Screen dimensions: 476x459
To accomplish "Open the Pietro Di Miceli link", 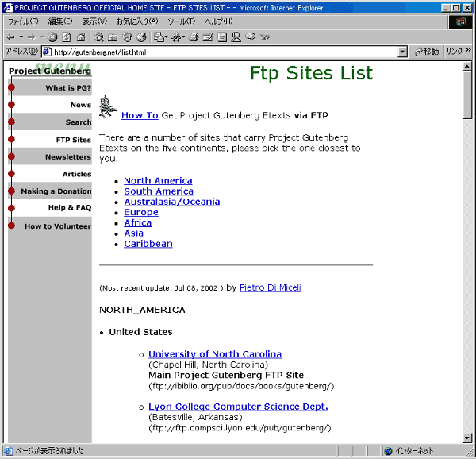I will point(271,287).
